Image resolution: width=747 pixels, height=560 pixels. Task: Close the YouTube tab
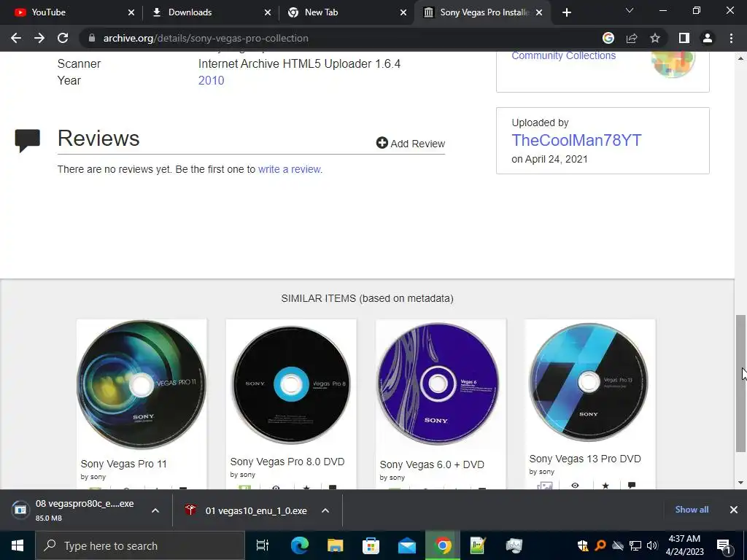tap(131, 12)
